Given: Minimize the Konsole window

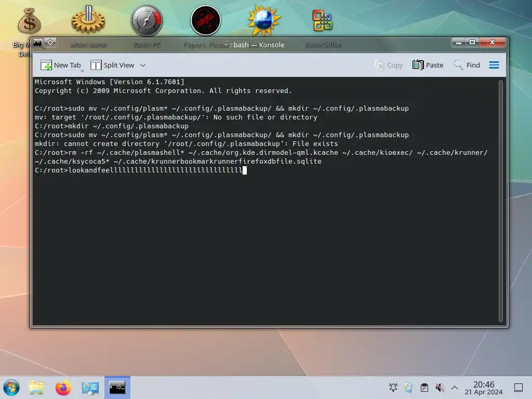Looking at the screenshot, I should [459, 43].
